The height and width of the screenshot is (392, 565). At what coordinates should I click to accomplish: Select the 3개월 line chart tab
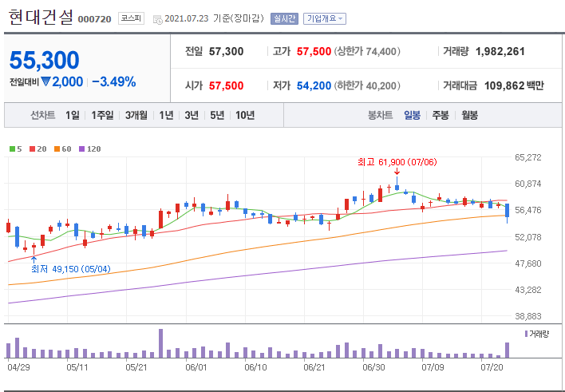coord(136,116)
